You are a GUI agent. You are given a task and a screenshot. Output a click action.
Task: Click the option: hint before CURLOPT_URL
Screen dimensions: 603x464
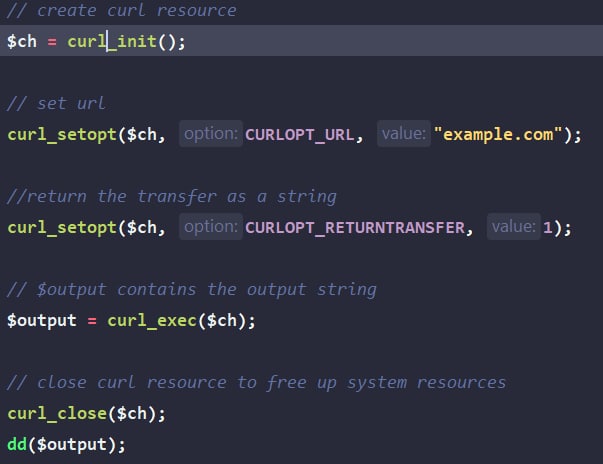[211, 134]
